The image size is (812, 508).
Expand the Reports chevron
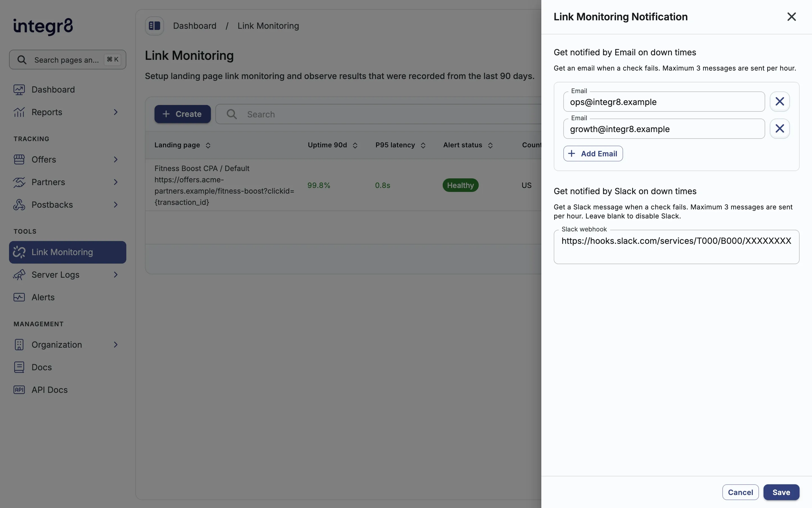click(x=116, y=112)
